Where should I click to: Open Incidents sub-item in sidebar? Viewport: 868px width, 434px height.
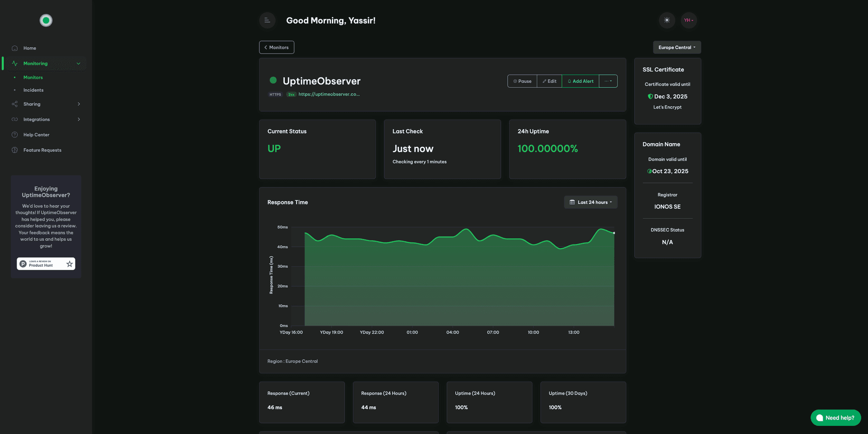pyautogui.click(x=33, y=90)
